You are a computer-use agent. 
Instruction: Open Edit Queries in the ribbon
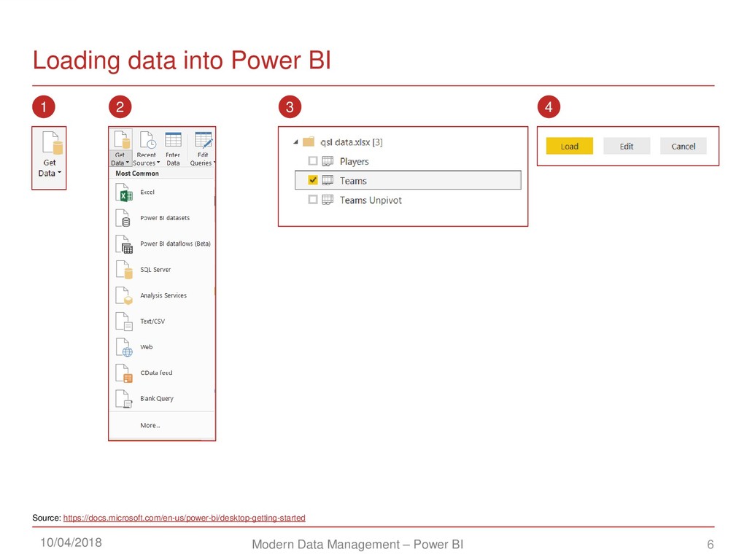pyautogui.click(x=203, y=149)
